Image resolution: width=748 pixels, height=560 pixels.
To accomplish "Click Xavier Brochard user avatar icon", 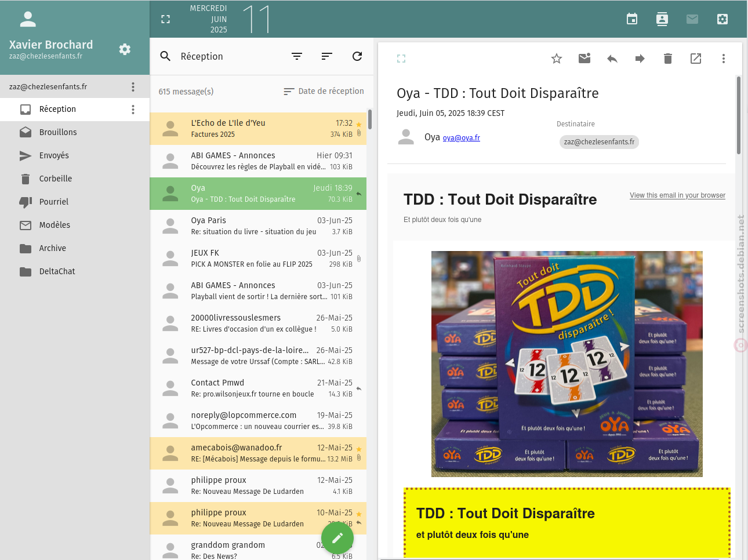I will pyautogui.click(x=28, y=19).
